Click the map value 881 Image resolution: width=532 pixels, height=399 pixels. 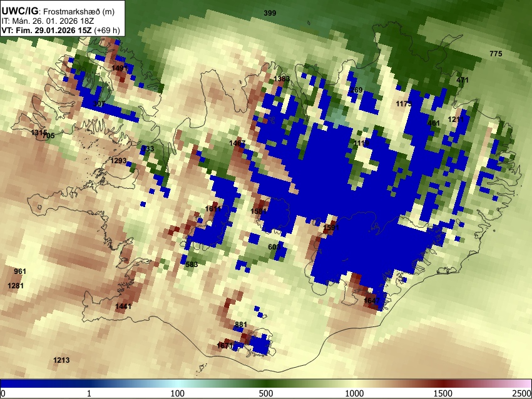[x=240, y=325]
